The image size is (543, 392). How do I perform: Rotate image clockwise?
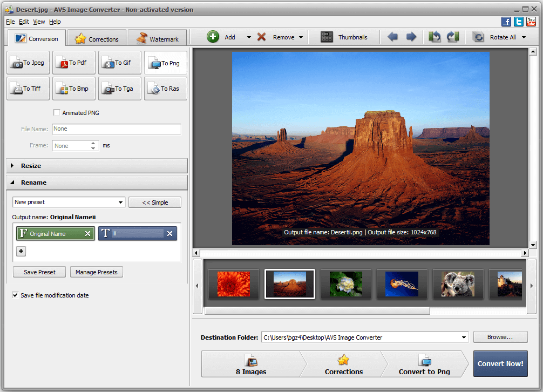(x=453, y=37)
